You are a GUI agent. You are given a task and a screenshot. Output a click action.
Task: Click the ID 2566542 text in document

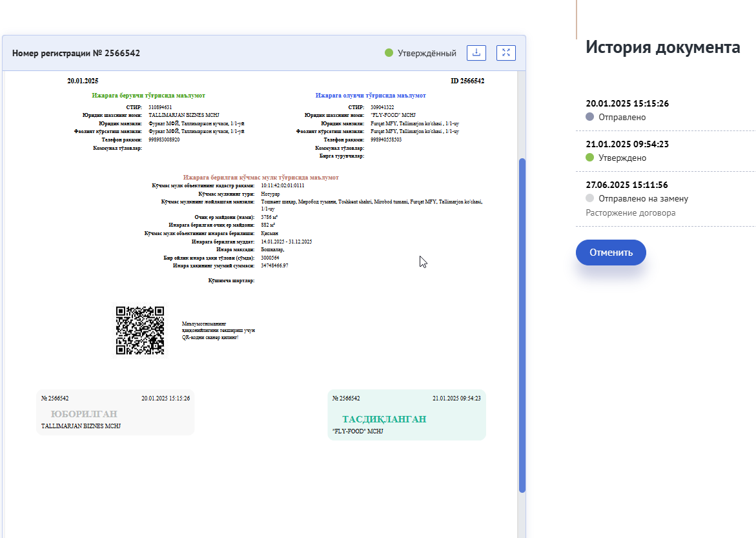click(467, 81)
